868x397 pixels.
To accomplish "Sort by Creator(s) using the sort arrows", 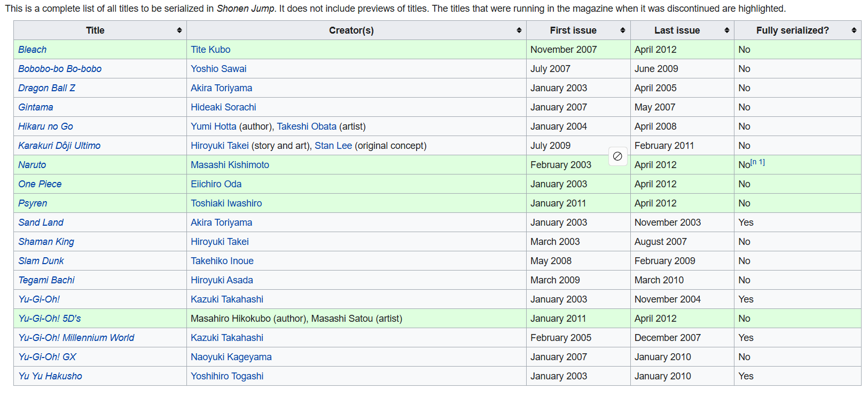I will pyautogui.click(x=519, y=30).
